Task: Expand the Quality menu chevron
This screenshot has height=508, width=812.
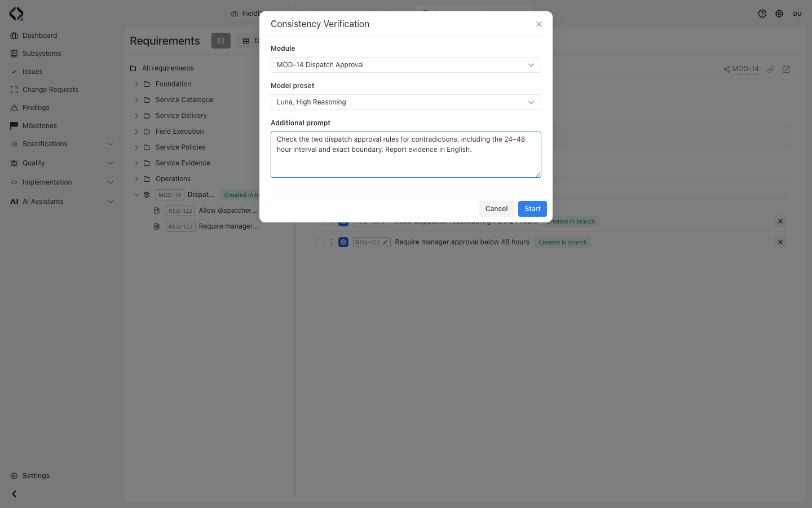Action: coord(111,163)
